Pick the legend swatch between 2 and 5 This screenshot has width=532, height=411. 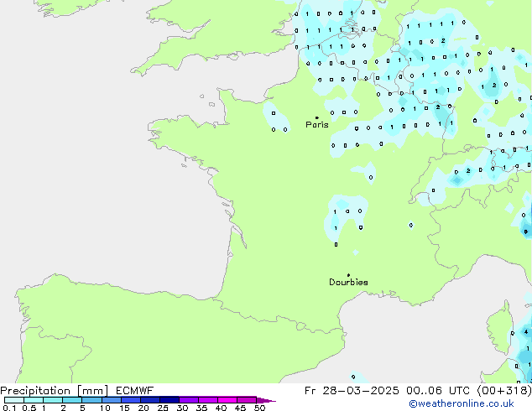(x=72, y=400)
